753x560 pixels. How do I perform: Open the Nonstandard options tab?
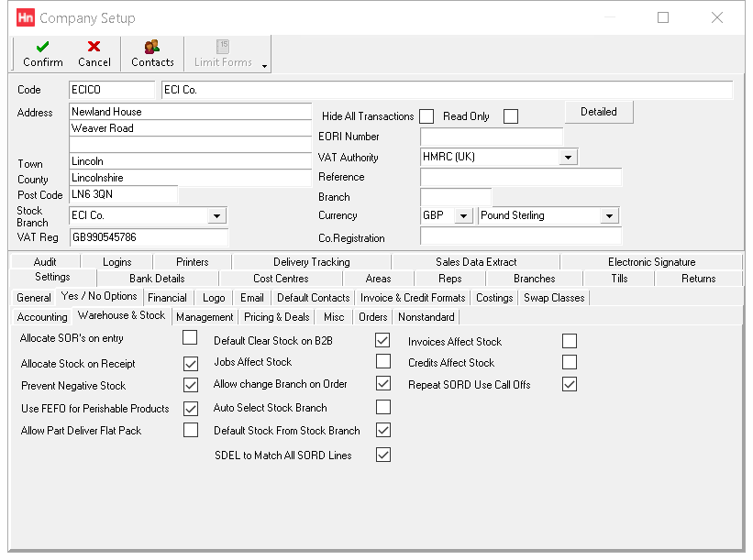pyautogui.click(x=426, y=317)
